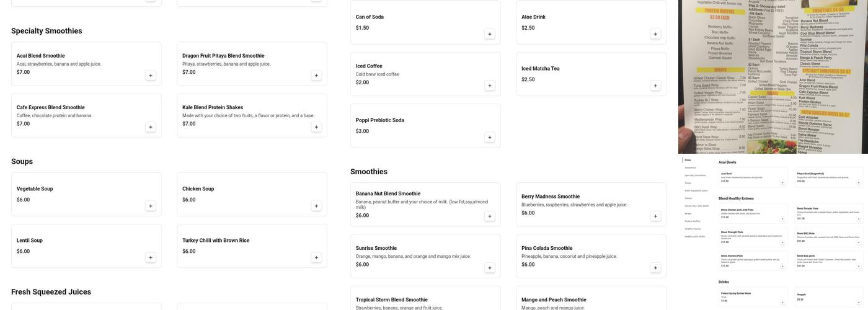This screenshot has width=868, height=310.
Task: Click plus icon for Sunrise Smoothie
Action: pyautogui.click(x=490, y=268)
